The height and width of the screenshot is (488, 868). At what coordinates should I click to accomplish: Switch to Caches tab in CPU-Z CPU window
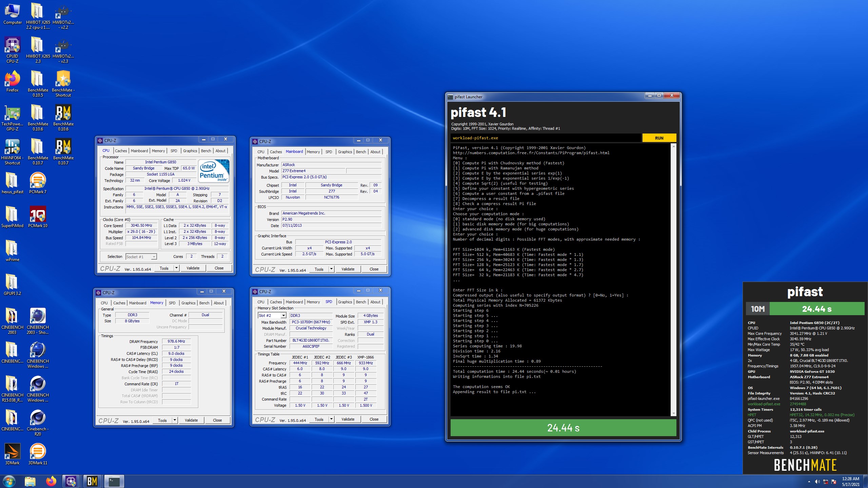click(x=121, y=151)
